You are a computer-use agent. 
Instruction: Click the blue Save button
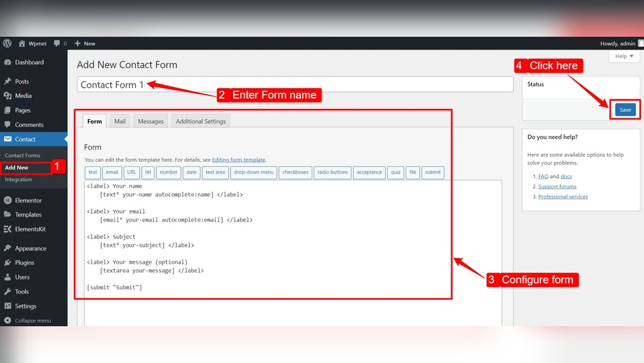[625, 110]
